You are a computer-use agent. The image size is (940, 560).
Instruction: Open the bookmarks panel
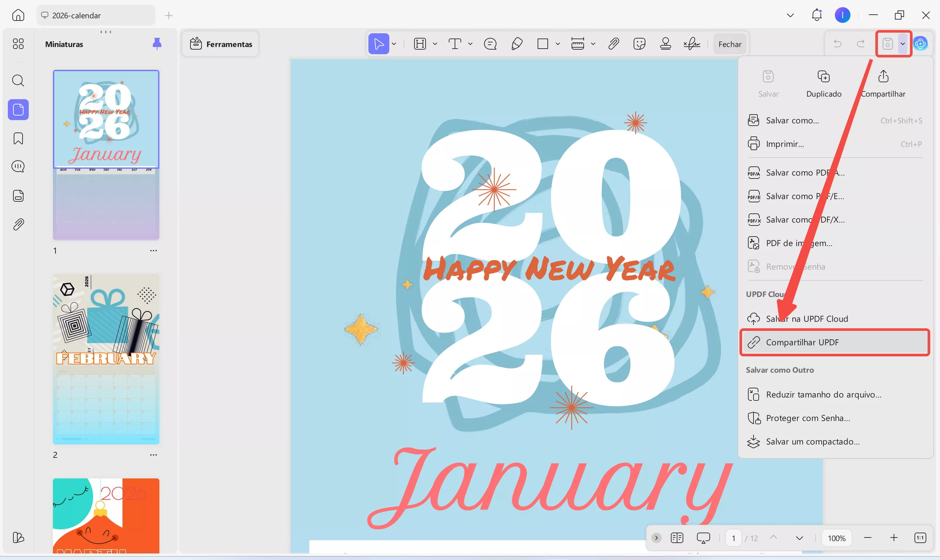click(x=18, y=138)
